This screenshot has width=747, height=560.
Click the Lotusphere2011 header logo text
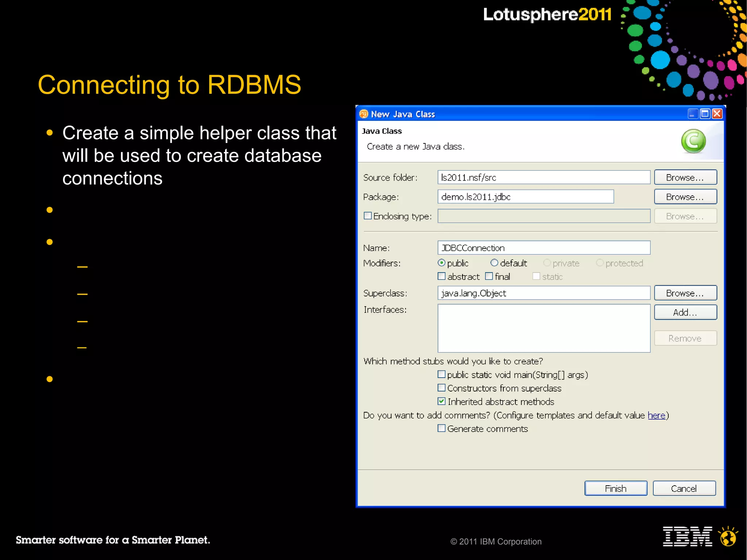pyautogui.click(x=547, y=15)
